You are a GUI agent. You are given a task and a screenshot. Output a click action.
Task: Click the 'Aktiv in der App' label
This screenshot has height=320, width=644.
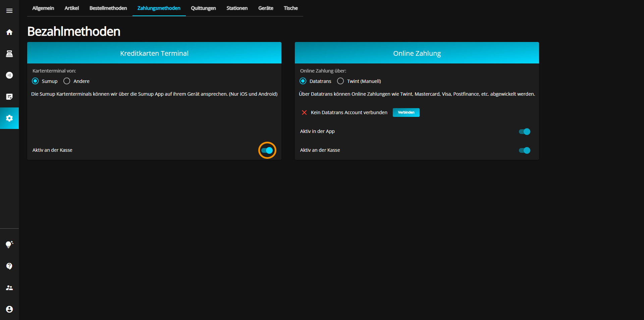tap(317, 131)
